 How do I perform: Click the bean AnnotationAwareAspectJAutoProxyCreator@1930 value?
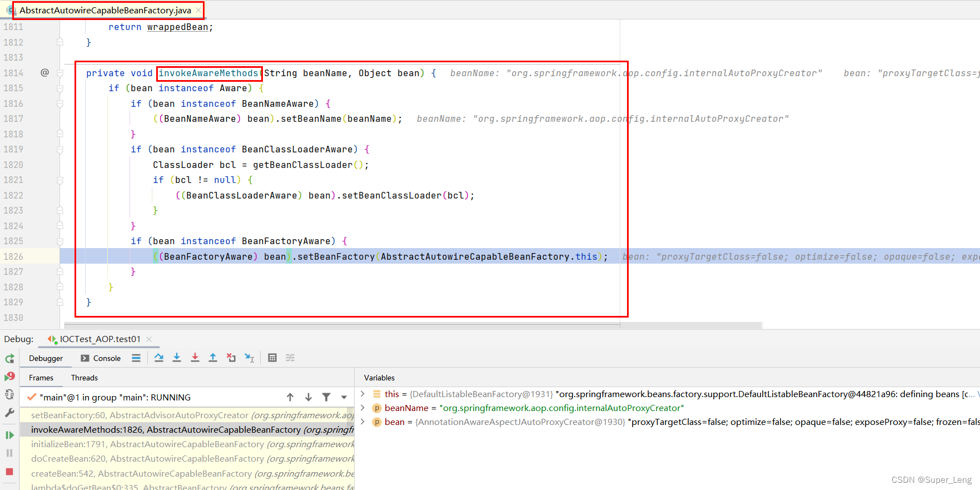click(520, 422)
